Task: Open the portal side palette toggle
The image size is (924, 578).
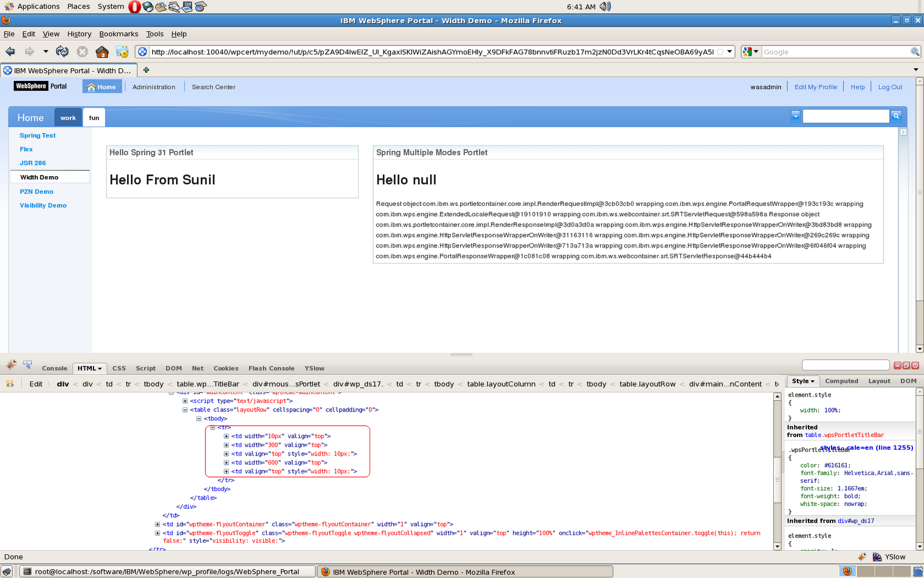Action: point(903,132)
